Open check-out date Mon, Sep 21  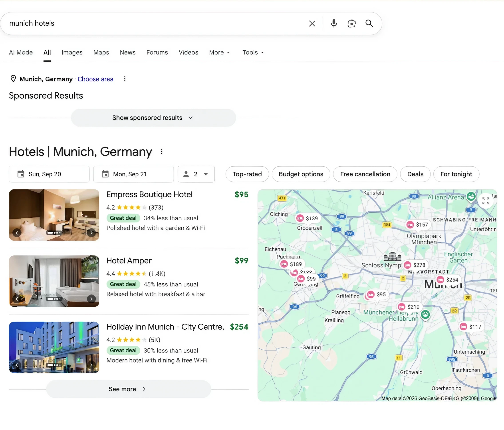(x=133, y=174)
